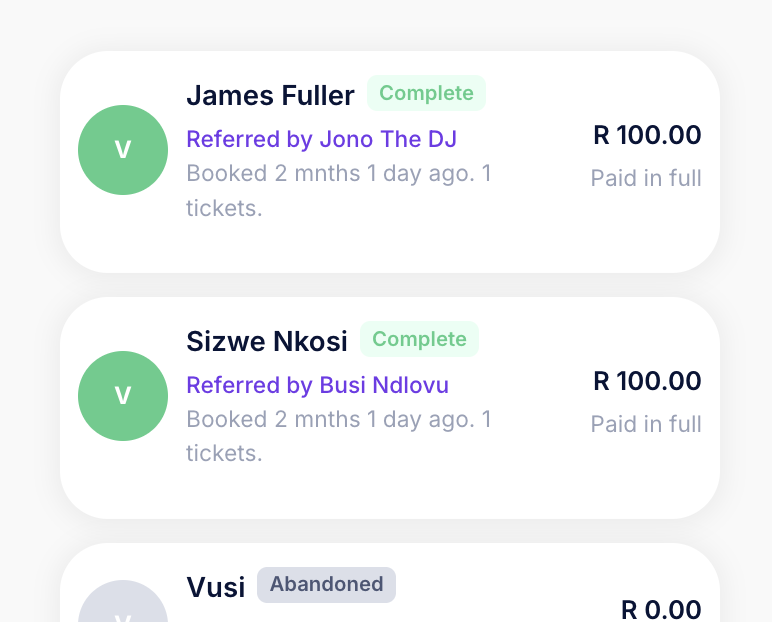The height and width of the screenshot is (622, 772).
Task: Click James Fuller's green V avatar
Action: pyautogui.click(x=123, y=150)
